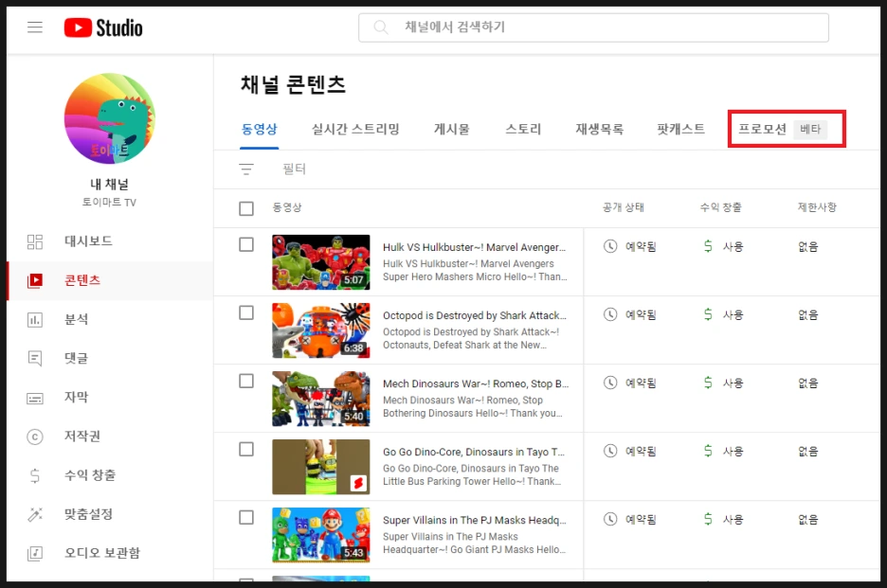Open the Hulk VS Hulkbuster thumbnail
This screenshot has height=588, width=887.
(x=320, y=262)
